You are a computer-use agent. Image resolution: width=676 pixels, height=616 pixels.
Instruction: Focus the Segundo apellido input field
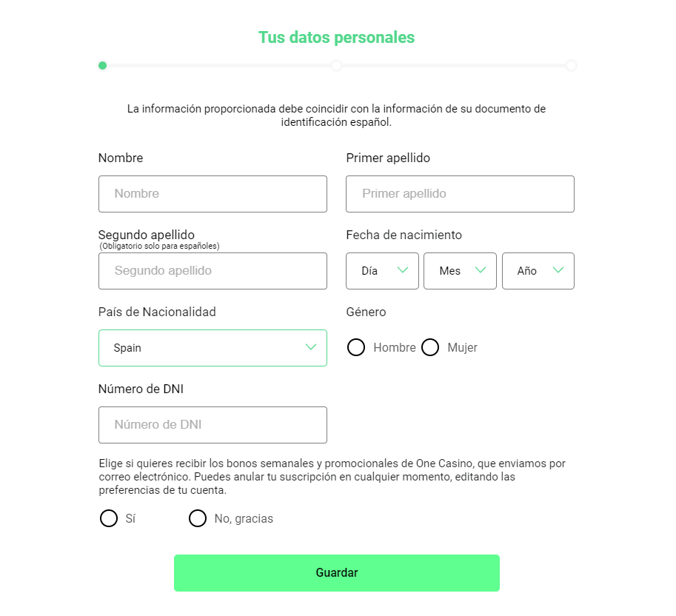[212, 271]
